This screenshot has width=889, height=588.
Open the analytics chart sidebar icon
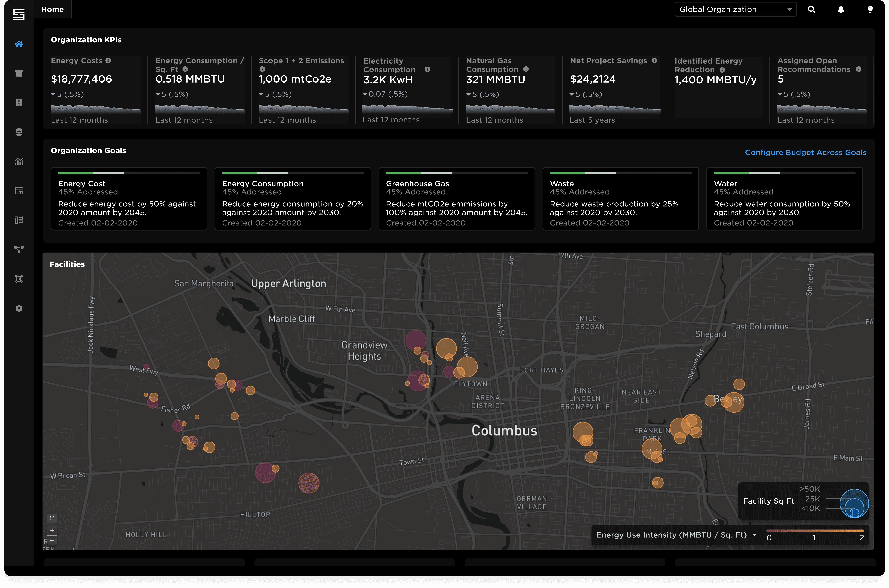[x=19, y=161]
